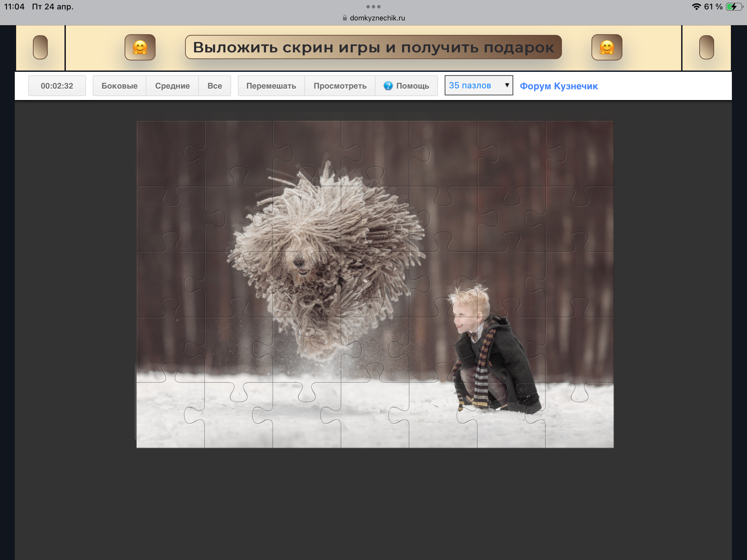Click the 00:02:32 timer display
This screenshot has width=747, height=560.
[x=57, y=86]
